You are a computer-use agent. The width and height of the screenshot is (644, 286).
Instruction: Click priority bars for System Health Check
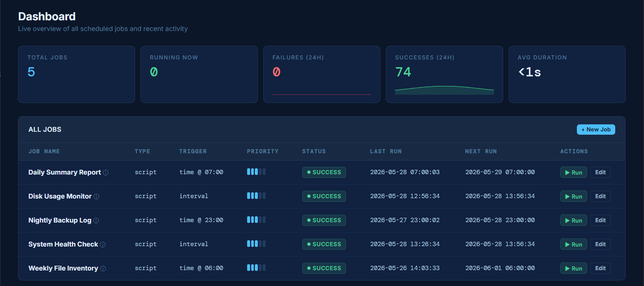click(256, 244)
